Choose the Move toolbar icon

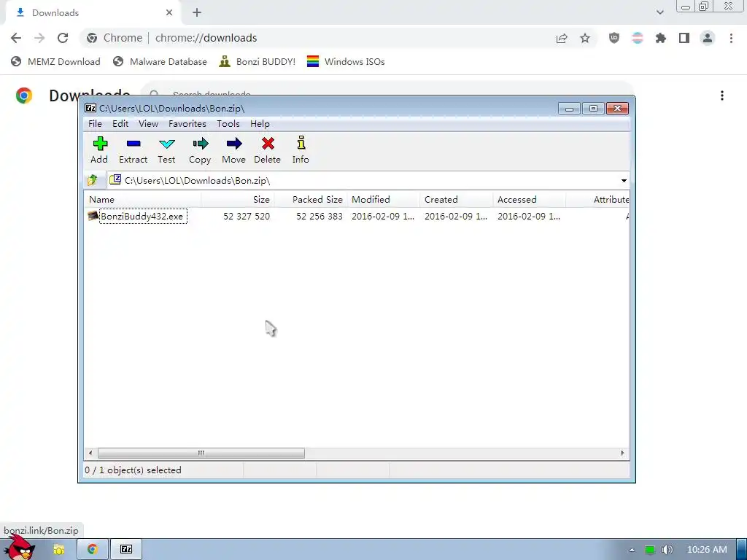point(234,144)
